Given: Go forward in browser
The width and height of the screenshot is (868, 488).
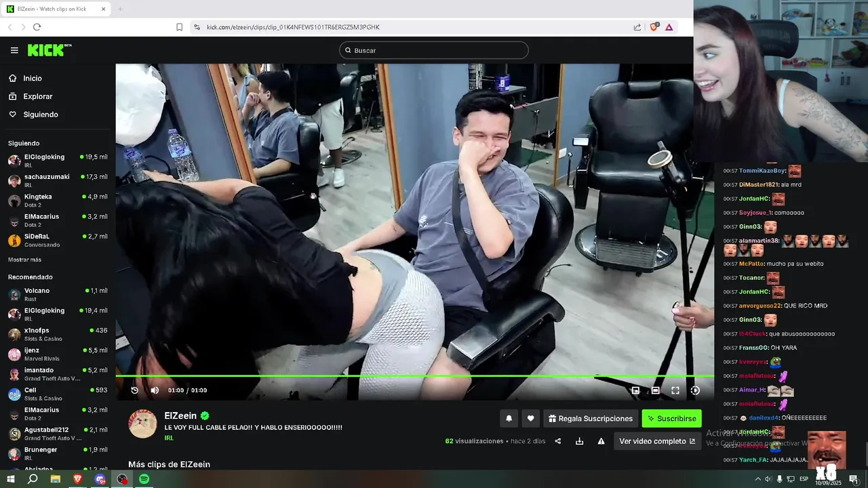Looking at the screenshot, I should tap(23, 27).
